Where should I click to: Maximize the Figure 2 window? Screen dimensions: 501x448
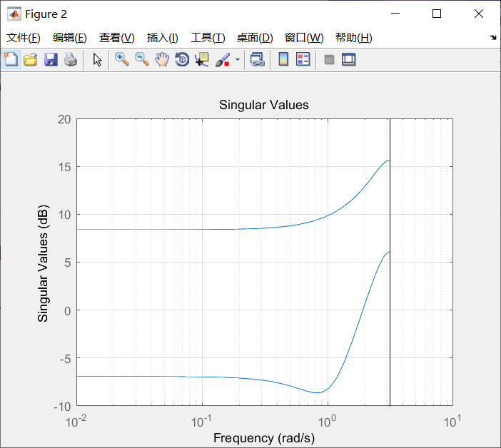[437, 14]
